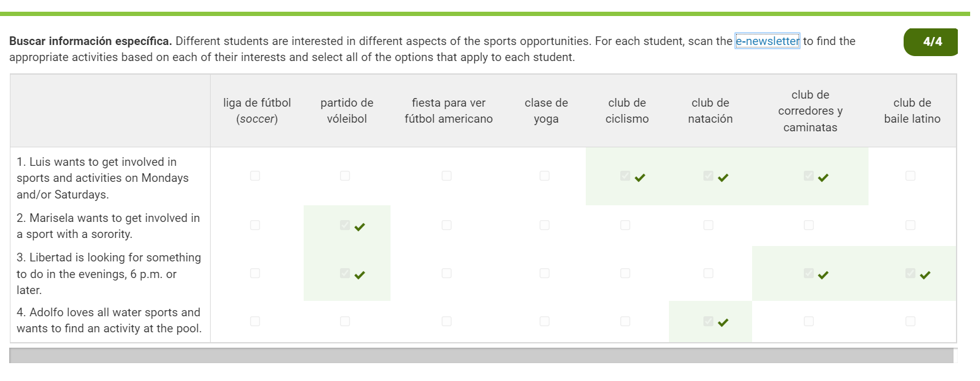980x381 pixels.
Task: Check clase de yoga box for Adolfo
Action: point(545,321)
